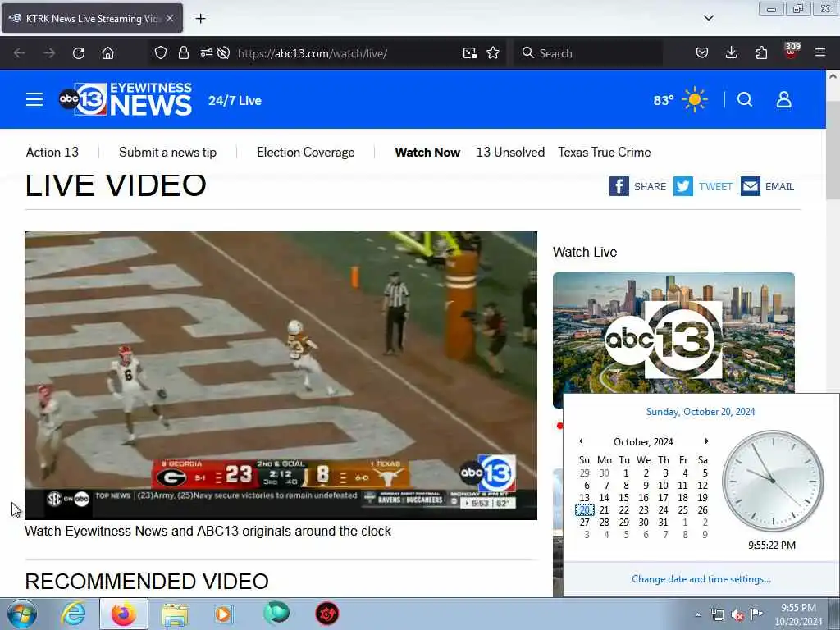Select Watch Now navigation item
The width and height of the screenshot is (840, 630).
tap(427, 152)
